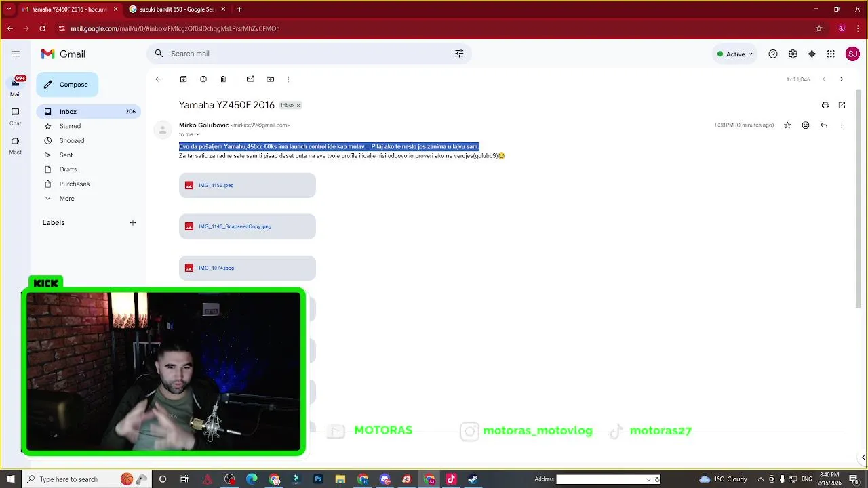
Task: Reload the page in the browser
Action: click(x=42, y=28)
